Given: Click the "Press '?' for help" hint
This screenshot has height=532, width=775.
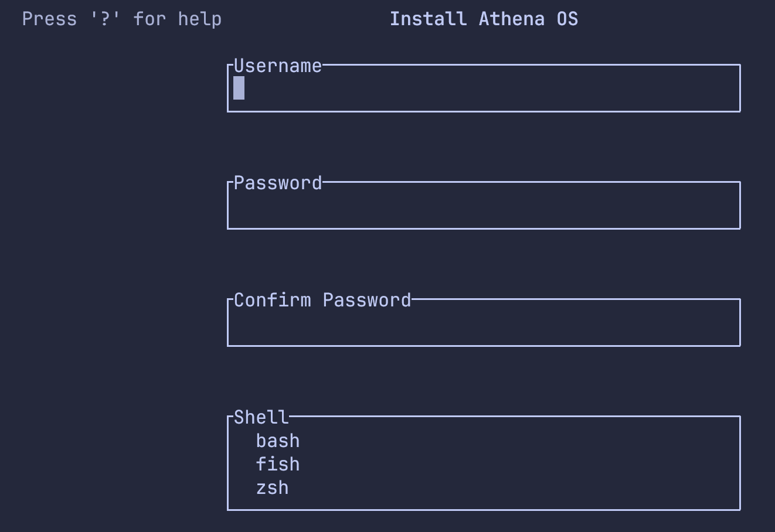Looking at the screenshot, I should click(x=122, y=19).
